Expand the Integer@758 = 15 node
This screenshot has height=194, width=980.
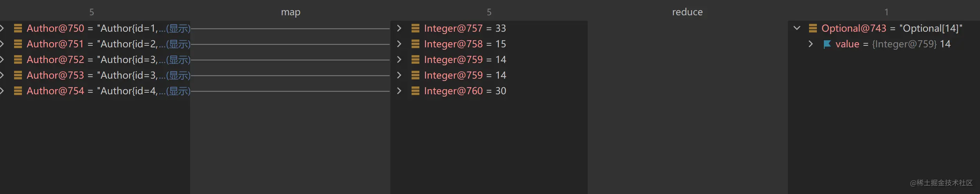coord(399,44)
